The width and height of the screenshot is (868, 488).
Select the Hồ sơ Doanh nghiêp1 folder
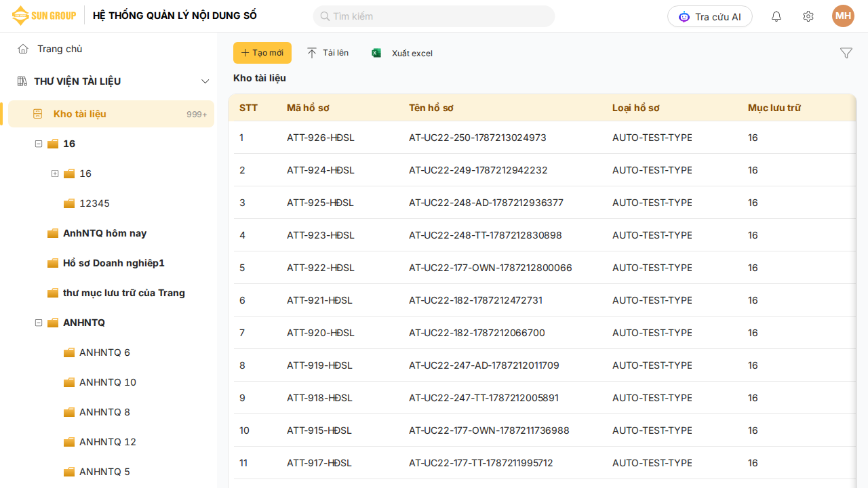(114, 263)
